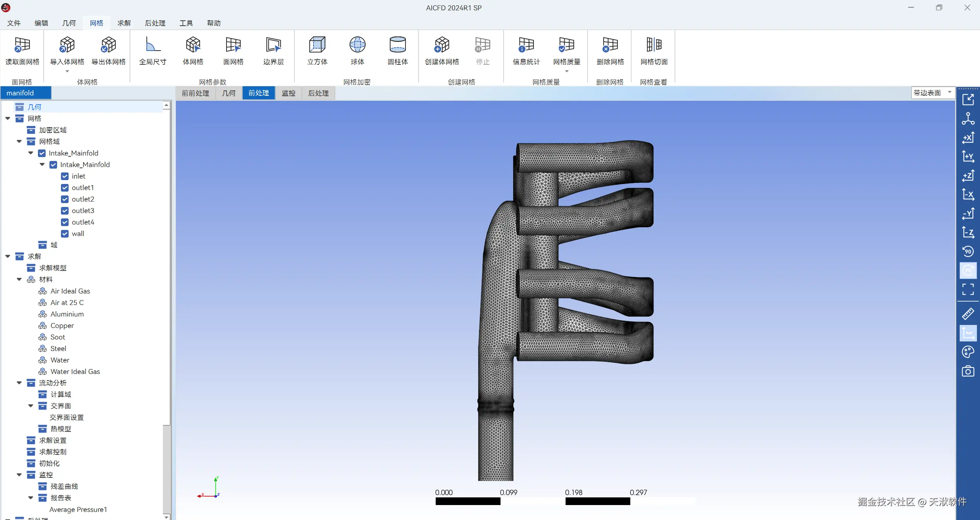Uncheck the inlet boundary checkbox
980x520 pixels.
65,176
